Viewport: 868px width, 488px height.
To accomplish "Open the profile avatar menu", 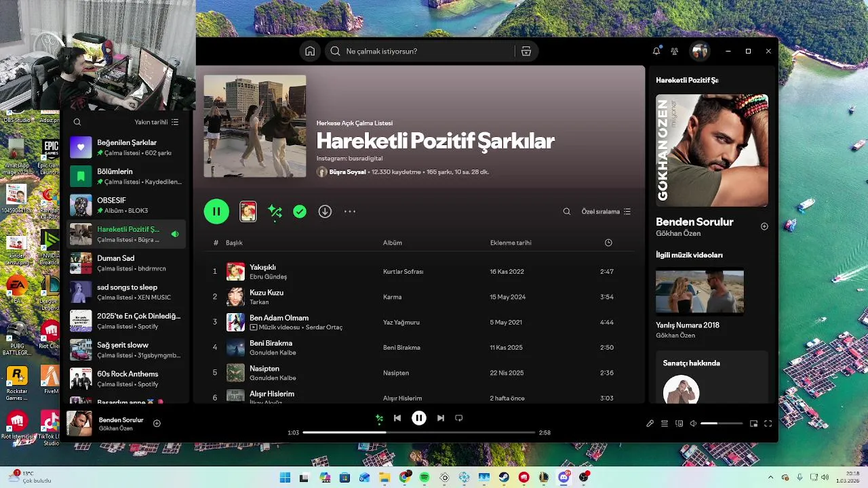I will [x=699, y=51].
